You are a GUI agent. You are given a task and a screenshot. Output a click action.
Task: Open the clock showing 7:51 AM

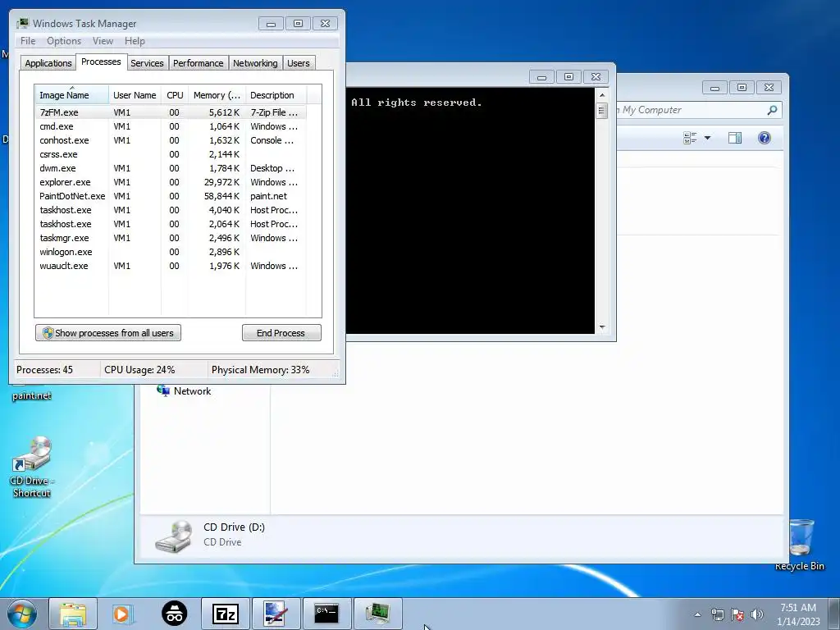point(798,614)
